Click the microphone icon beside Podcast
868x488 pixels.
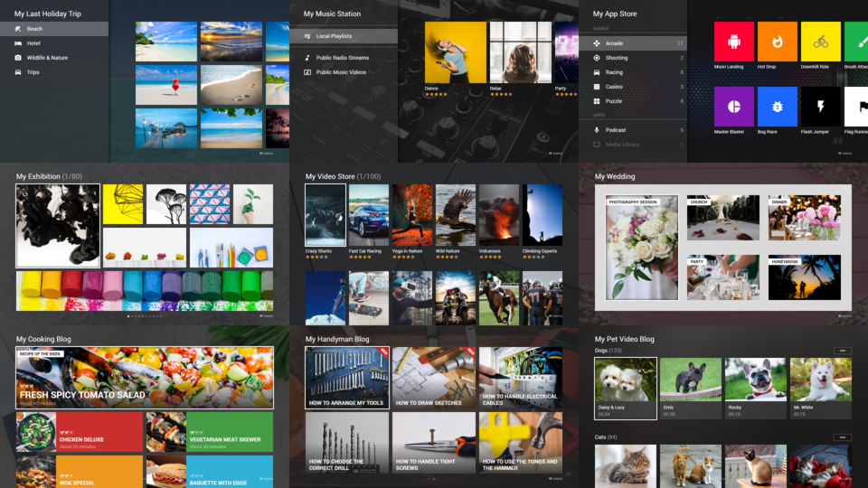point(597,130)
